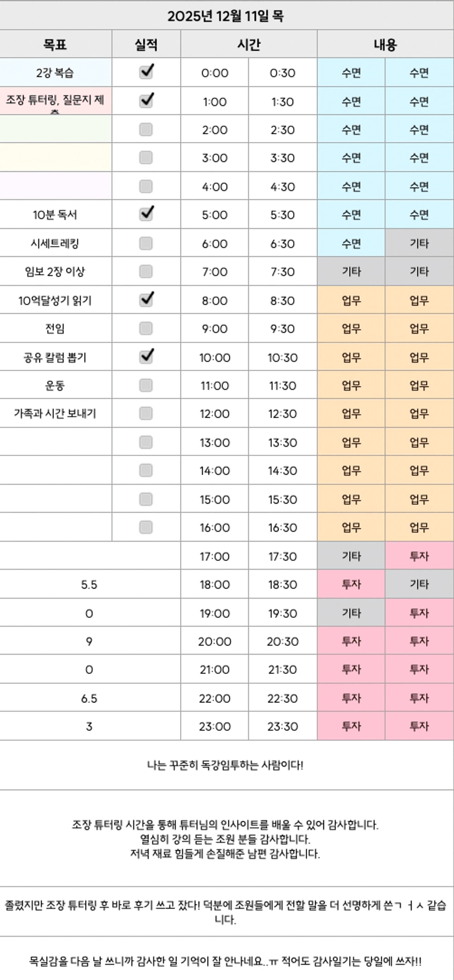The width and height of the screenshot is (454, 980).
Task: Click the 목표 column header
Action: pos(55,44)
